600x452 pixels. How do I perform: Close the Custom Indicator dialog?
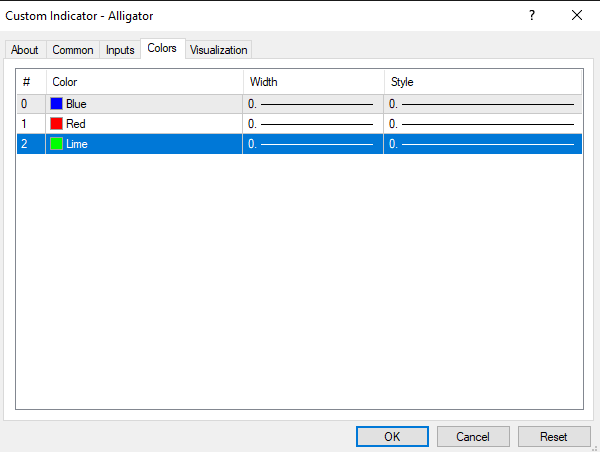577,15
